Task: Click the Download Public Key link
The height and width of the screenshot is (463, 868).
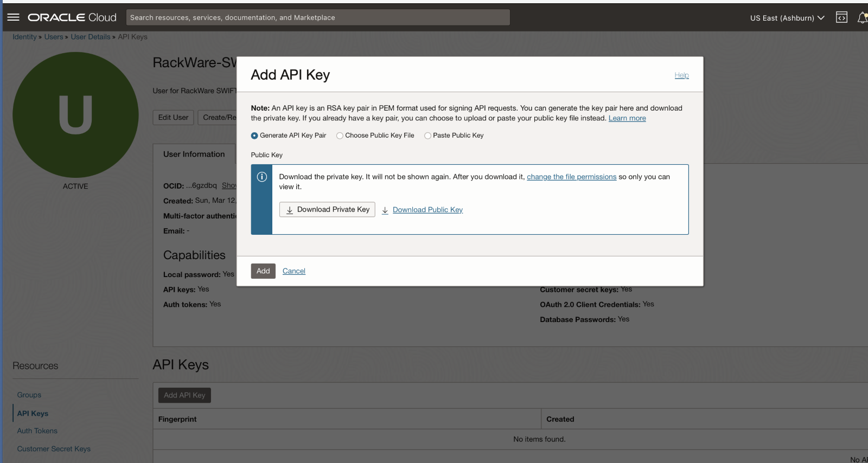Action: coord(427,210)
